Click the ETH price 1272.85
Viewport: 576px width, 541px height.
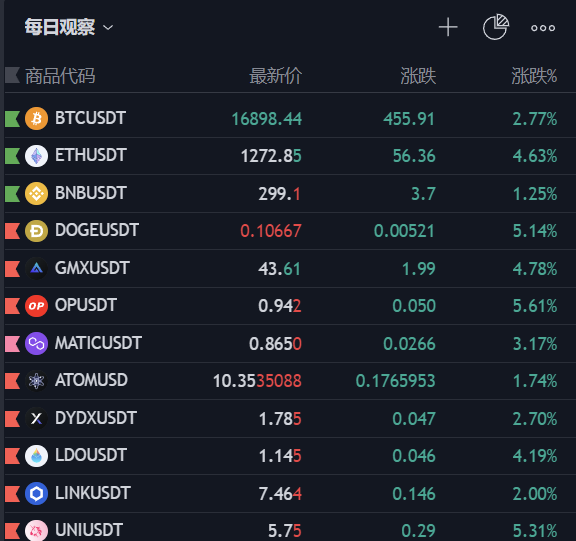point(271,156)
